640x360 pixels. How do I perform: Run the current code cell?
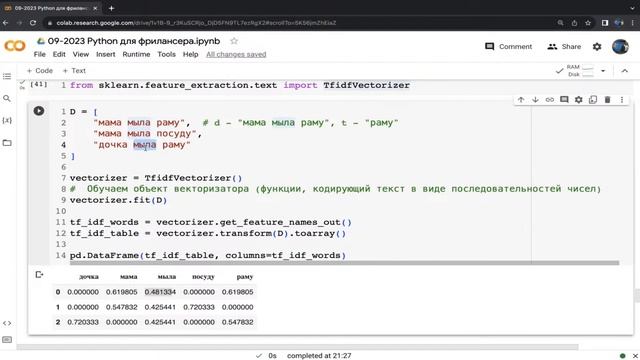point(39,111)
